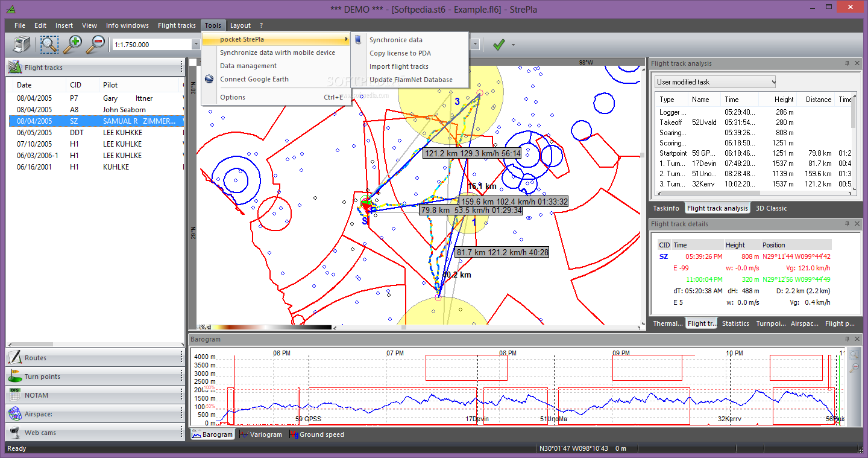Open the Edit menu
Screen dimensions: 868x458
click(40, 25)
